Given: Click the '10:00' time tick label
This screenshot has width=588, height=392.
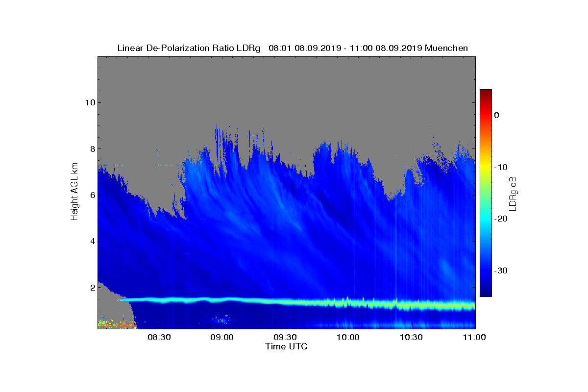Looking at the screenshot, I should (x=348, y=337).
